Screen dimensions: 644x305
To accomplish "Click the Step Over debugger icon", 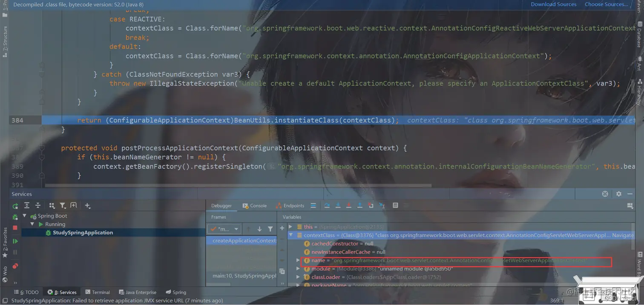I will [x=327, y=205].
